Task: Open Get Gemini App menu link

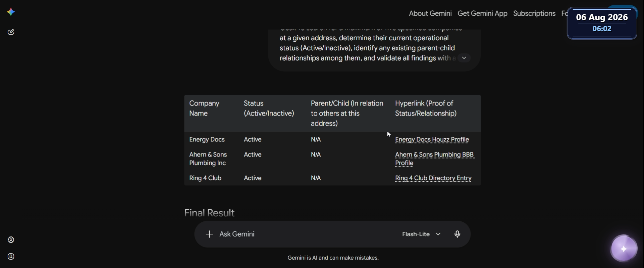Action: pyautogui.click(x=482, y=13)
